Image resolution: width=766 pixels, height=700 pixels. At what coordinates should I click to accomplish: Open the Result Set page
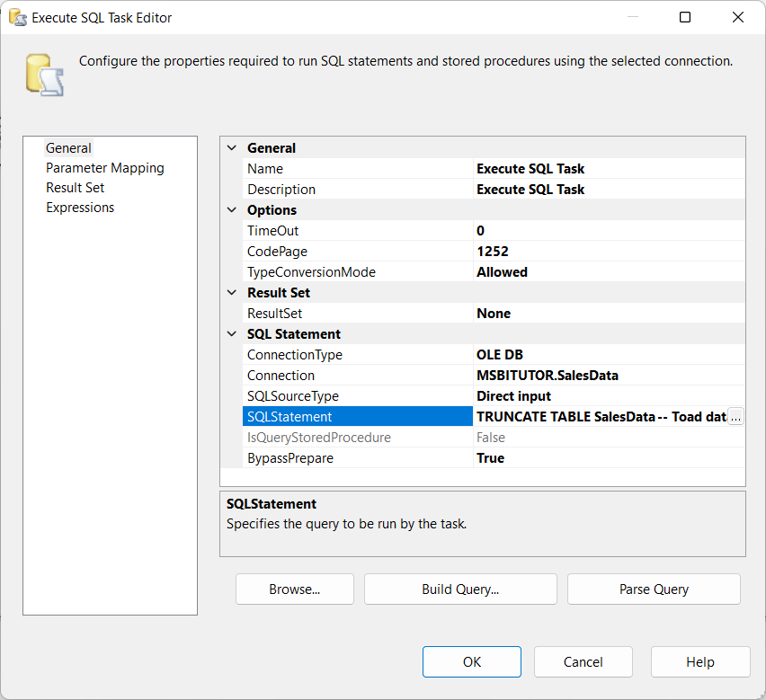click(76, 188)
